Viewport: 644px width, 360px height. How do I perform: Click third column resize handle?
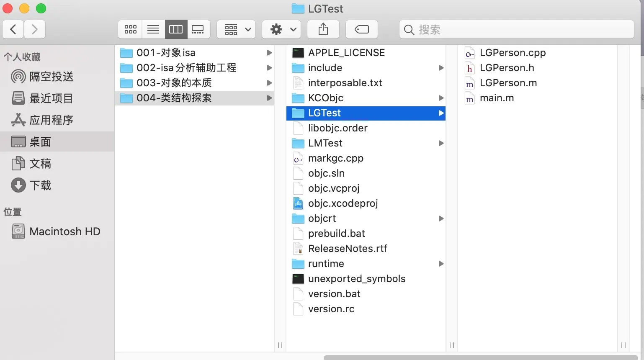[x=623, y=345]
